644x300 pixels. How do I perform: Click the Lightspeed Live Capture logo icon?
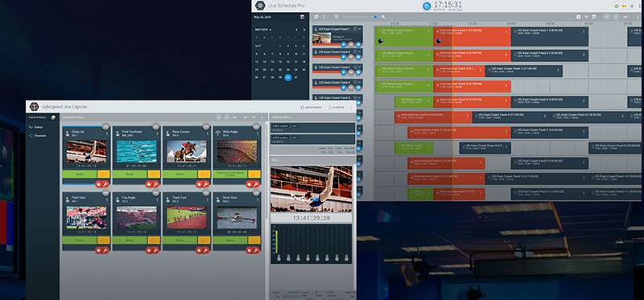pos(34,107)
